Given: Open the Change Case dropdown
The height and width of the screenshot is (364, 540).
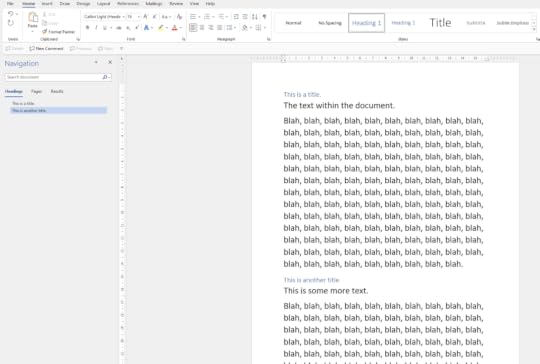Looking at the screenshot, I should pos(166,17).
